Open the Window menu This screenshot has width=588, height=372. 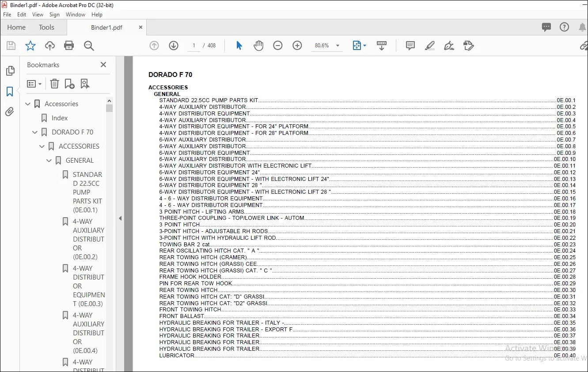click(76, 15)
